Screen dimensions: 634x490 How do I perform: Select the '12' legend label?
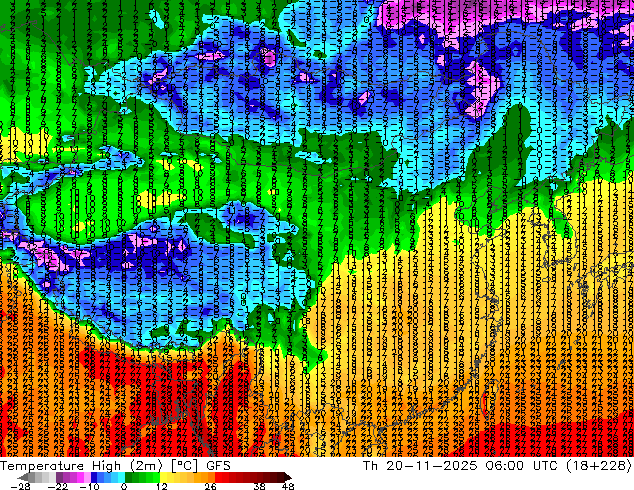point(162,486)
